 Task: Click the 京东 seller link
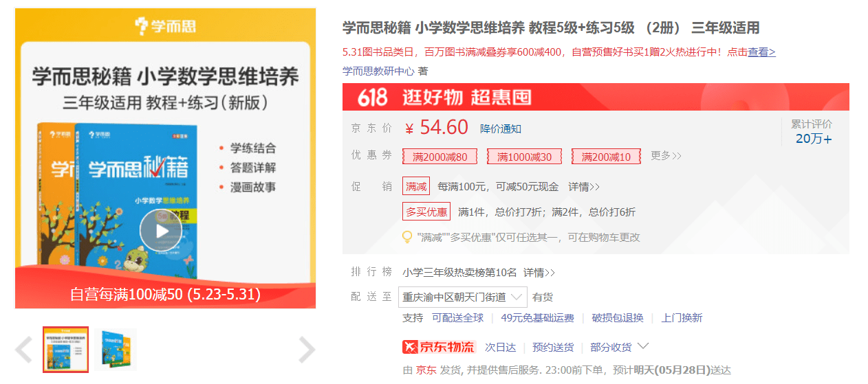(x=426, y=370)
